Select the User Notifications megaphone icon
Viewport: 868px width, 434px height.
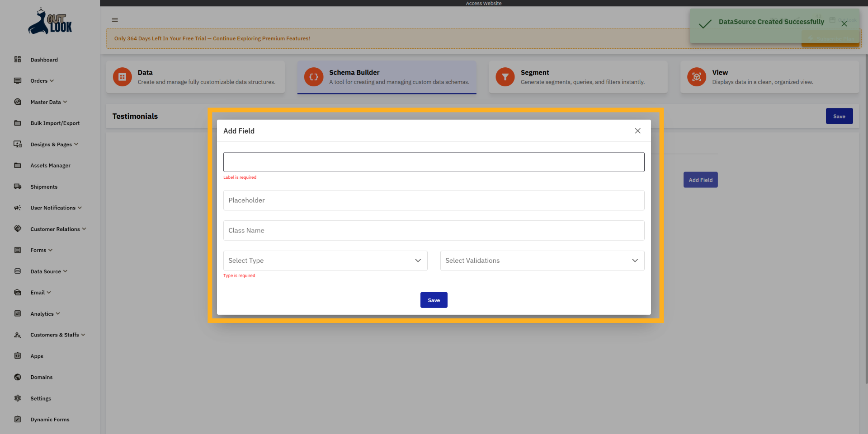(x=18, y=208)
